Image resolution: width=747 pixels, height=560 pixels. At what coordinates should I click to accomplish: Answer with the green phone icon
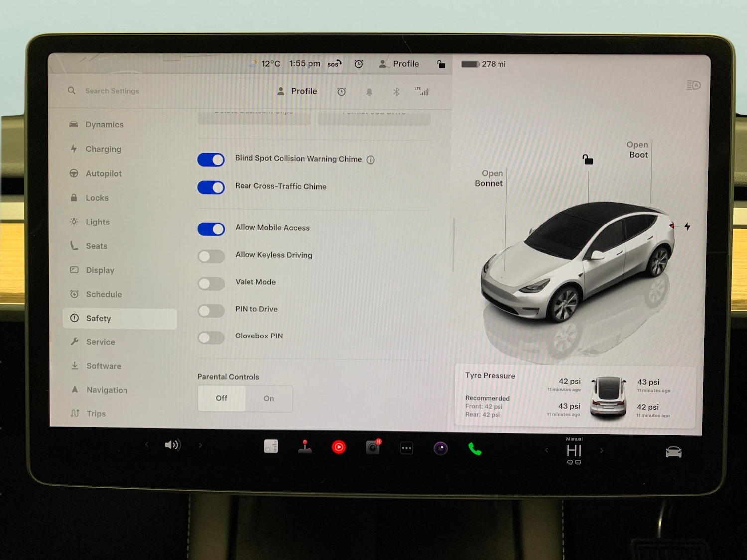[474, 449]
